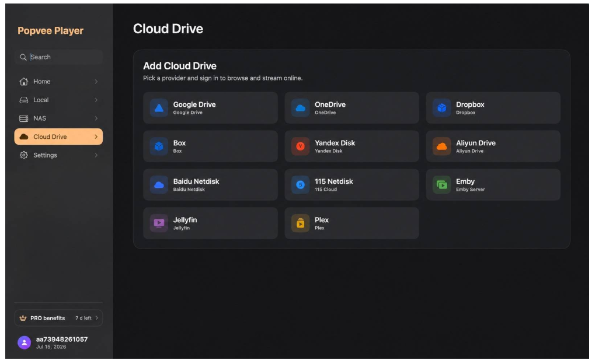The width and height of the screenshot is (592, 364).
Task: Open the PRO benefits chevron arrow
Action: coord(97,318)
